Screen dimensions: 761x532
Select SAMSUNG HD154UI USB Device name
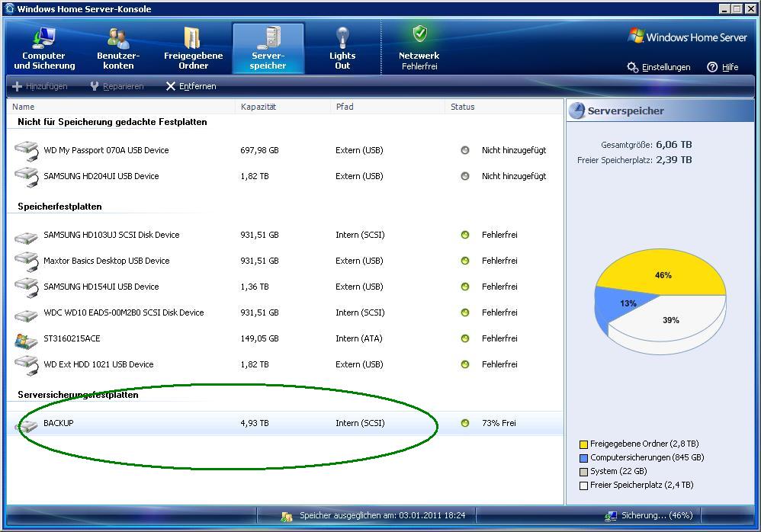pos(101,287)
